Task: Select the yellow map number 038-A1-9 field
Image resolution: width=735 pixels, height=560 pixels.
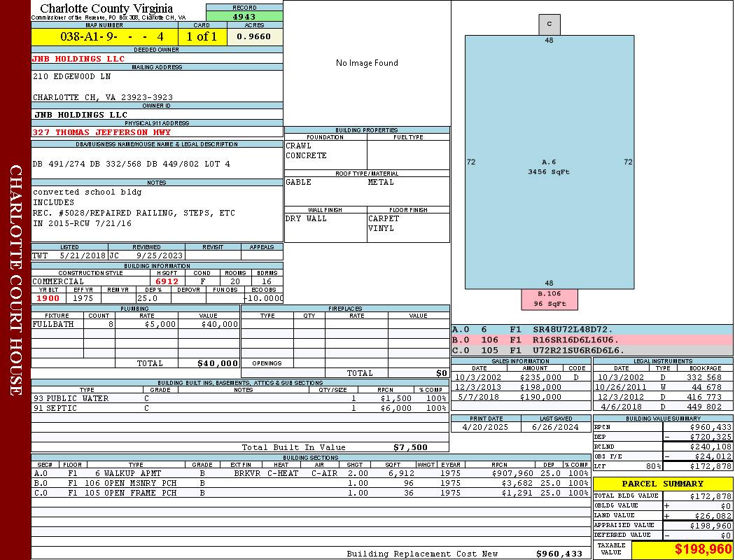Action: [x=104, y=36]
